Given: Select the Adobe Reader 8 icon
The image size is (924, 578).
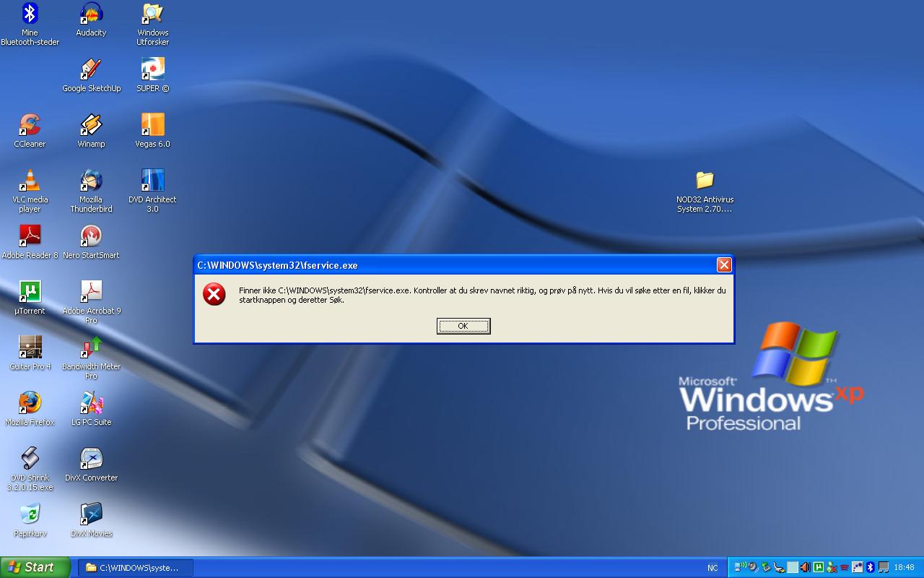Looking at the screenshot, I should point(30,242).
